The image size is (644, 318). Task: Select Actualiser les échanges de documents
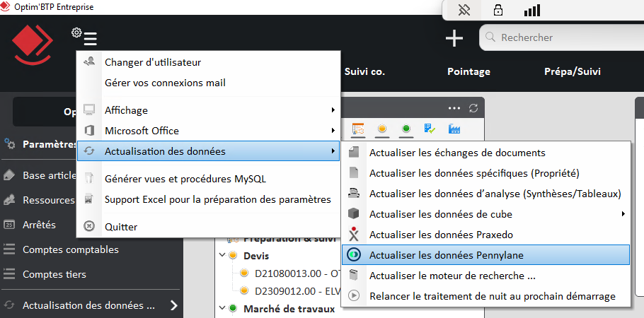tap(485, 153)
